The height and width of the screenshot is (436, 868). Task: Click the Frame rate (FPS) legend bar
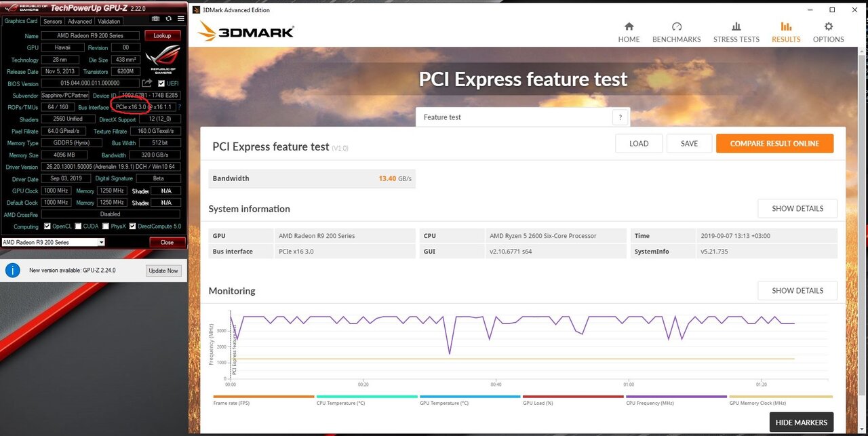pos(264,397)
